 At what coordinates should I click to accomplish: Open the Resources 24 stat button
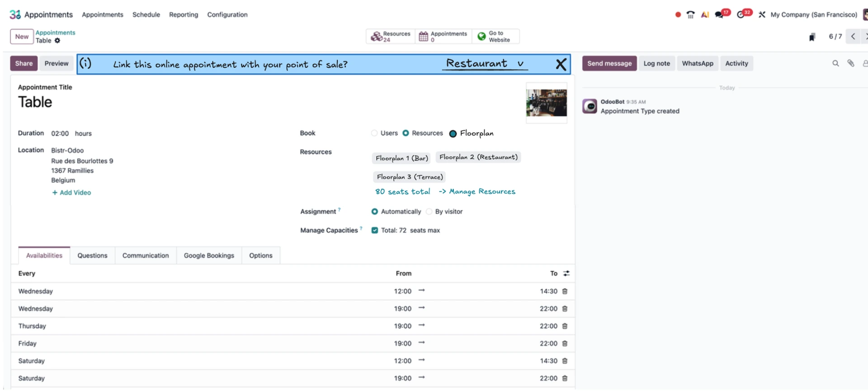[x=391, y=37]
